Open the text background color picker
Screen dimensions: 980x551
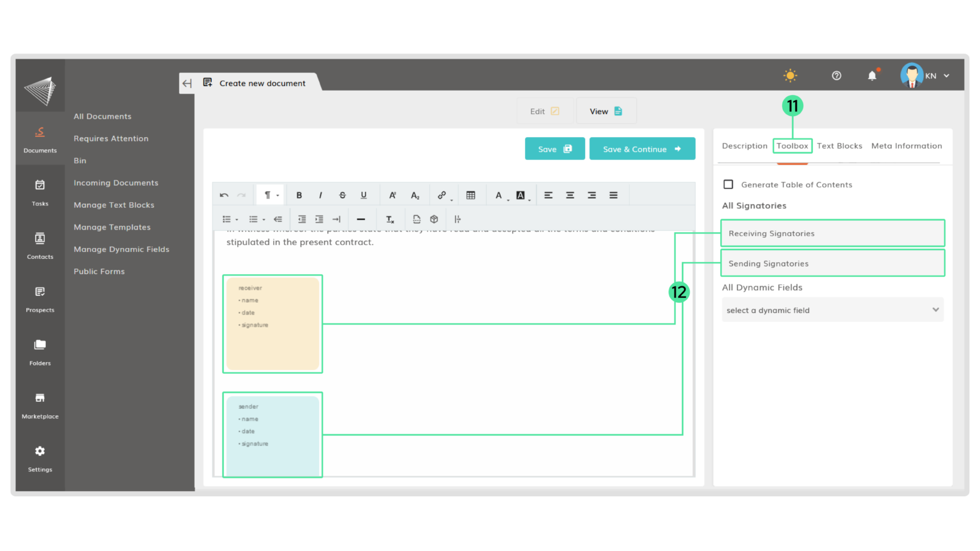[x=522, y=195]
